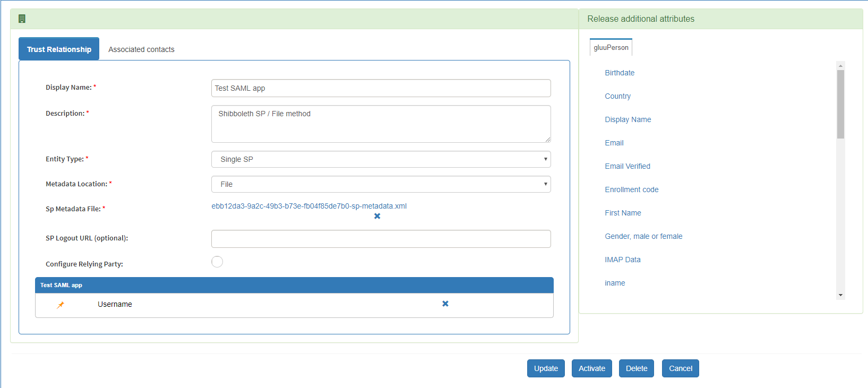Image resolution: width=868 pixels, height=388 pixels.
Task: Enable Configure Relying Party checkbox
Action: click(x=217, y=262)
